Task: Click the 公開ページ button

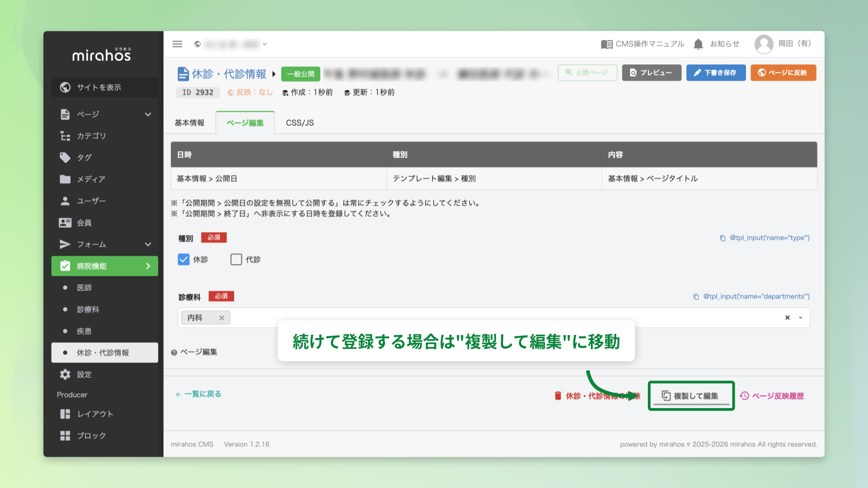Action: pos(587,73)
